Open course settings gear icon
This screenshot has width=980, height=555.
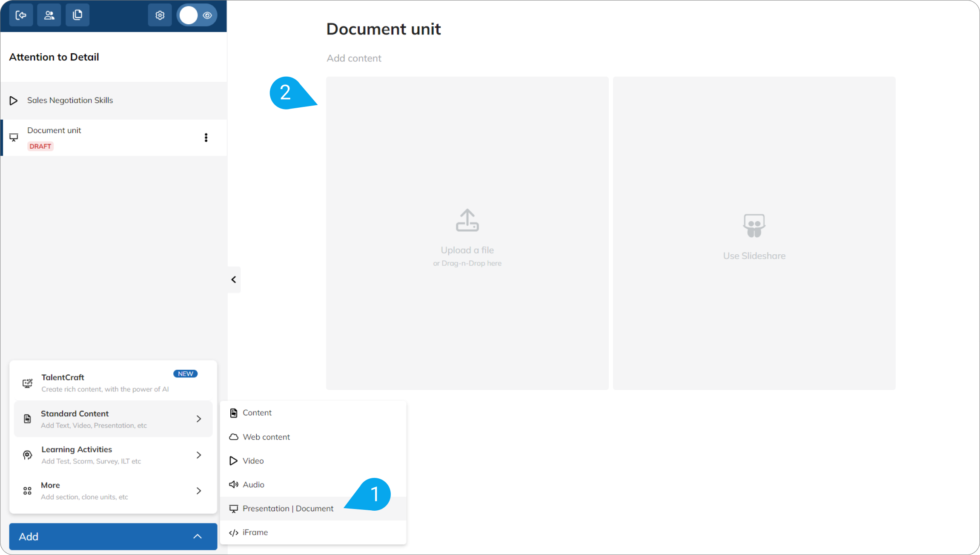[x=160, y=15]
